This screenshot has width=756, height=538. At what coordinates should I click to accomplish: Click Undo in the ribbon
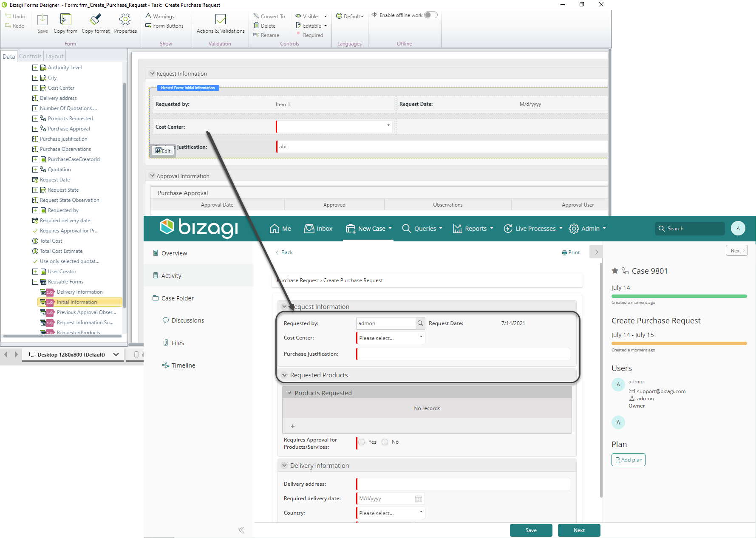tap(15, 16)
